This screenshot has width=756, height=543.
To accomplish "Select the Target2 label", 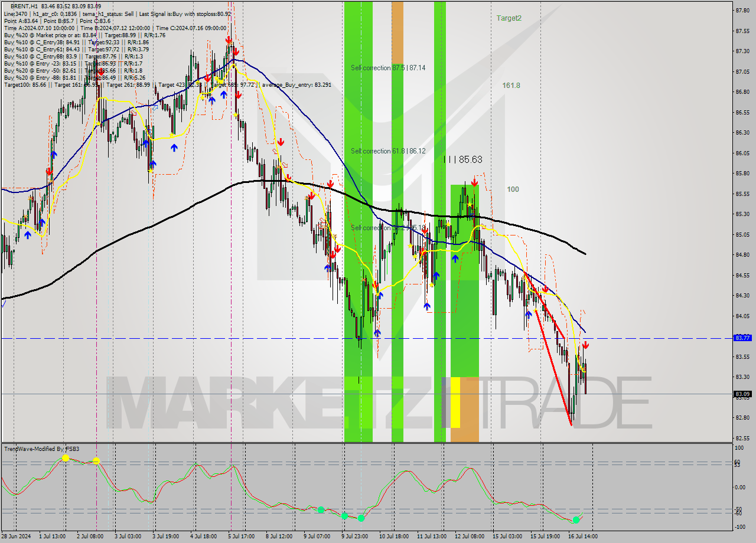I will pyautogui.click(x=509, y=18).
